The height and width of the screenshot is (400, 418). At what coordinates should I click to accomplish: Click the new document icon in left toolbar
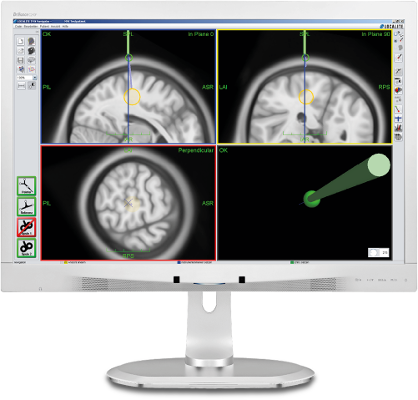coord(21,41)
